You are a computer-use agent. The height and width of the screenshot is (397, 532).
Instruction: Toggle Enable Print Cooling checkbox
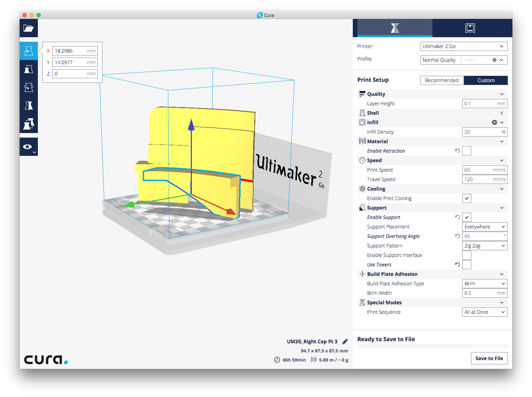(x=467, y=198)
